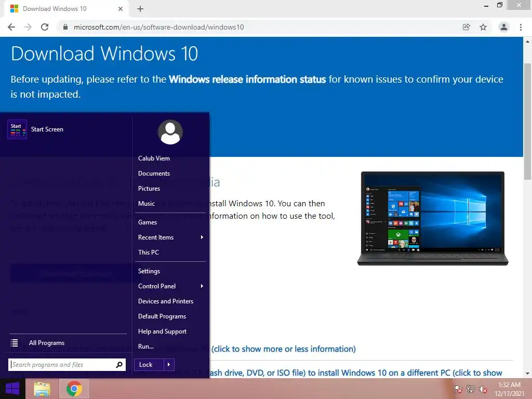Screen dimensions: 532x399
Task: Click the 'click to show more or less information' link
Action: (x=283, y=349)
